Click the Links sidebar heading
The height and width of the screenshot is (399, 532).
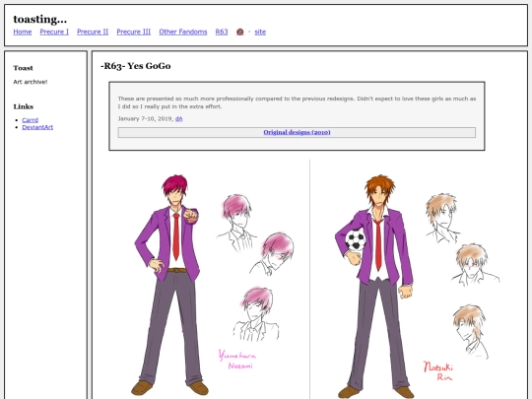[x=24, y=106]
